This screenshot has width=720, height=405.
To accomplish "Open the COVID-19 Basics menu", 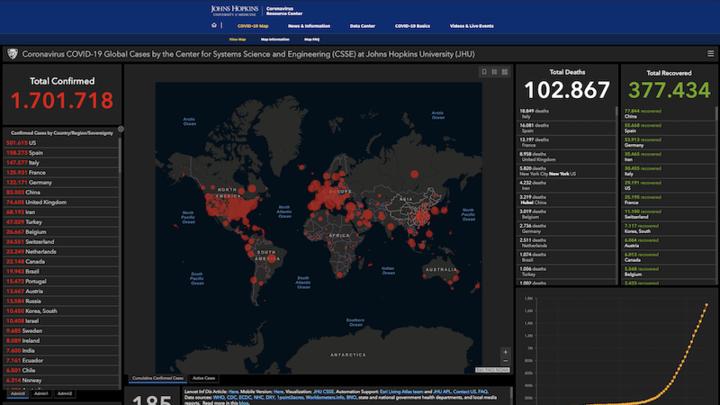I will pos(412,26).
